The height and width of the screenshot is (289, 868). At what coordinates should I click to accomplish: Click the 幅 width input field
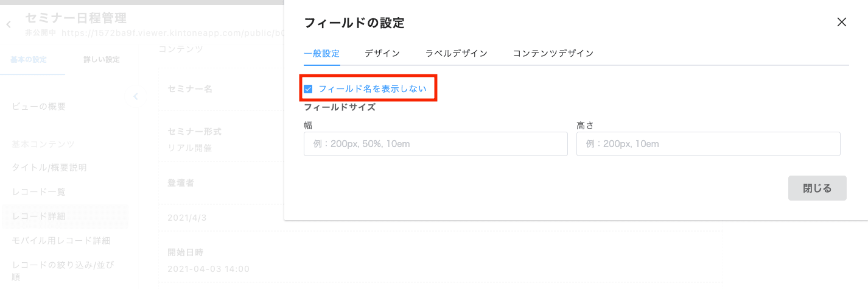click(x=435, y=144)
